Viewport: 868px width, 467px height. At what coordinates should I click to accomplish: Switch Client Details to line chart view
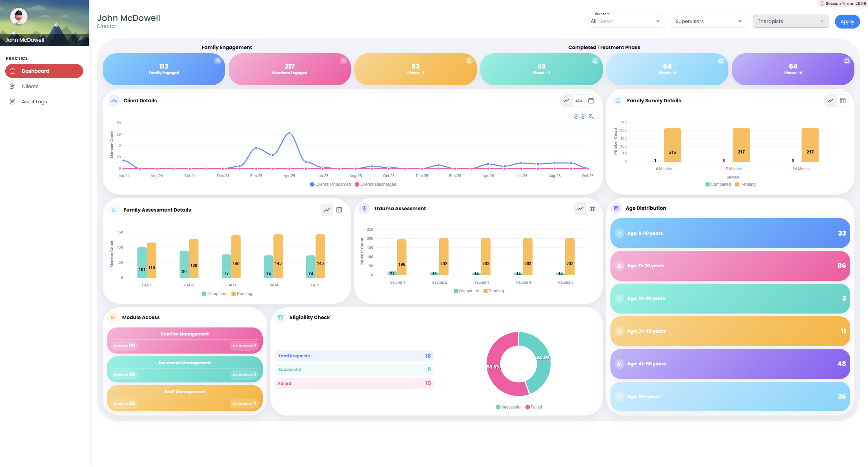[x=567, y=101]
